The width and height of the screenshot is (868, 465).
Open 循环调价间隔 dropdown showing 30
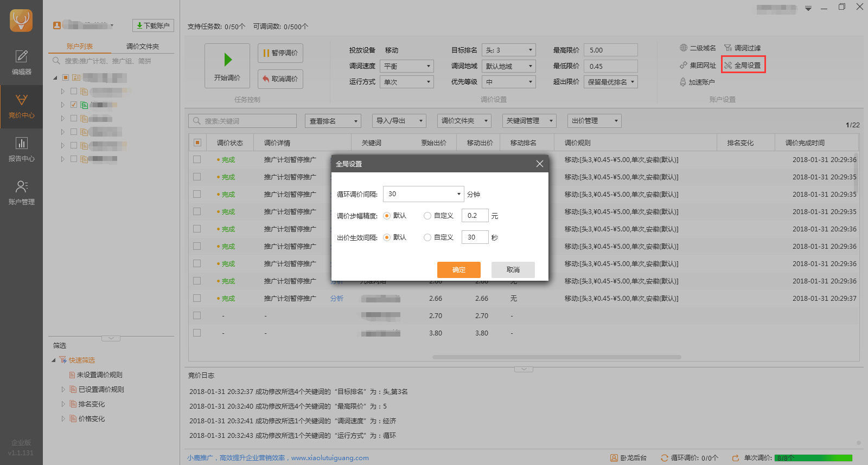pyautogui.click(x=424, y=194)
